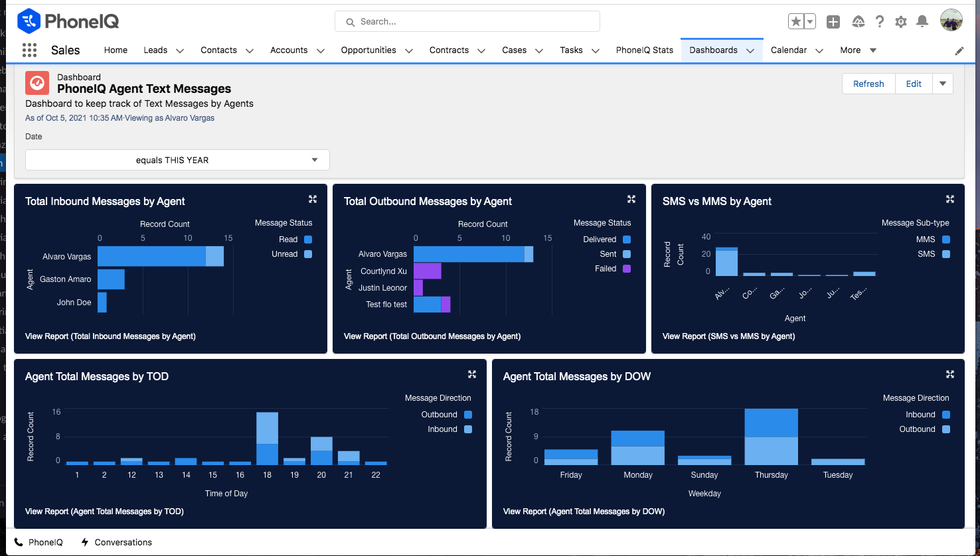980x556 pixels.
Task: Open the Contacts tab
Action: pos(219,50)
